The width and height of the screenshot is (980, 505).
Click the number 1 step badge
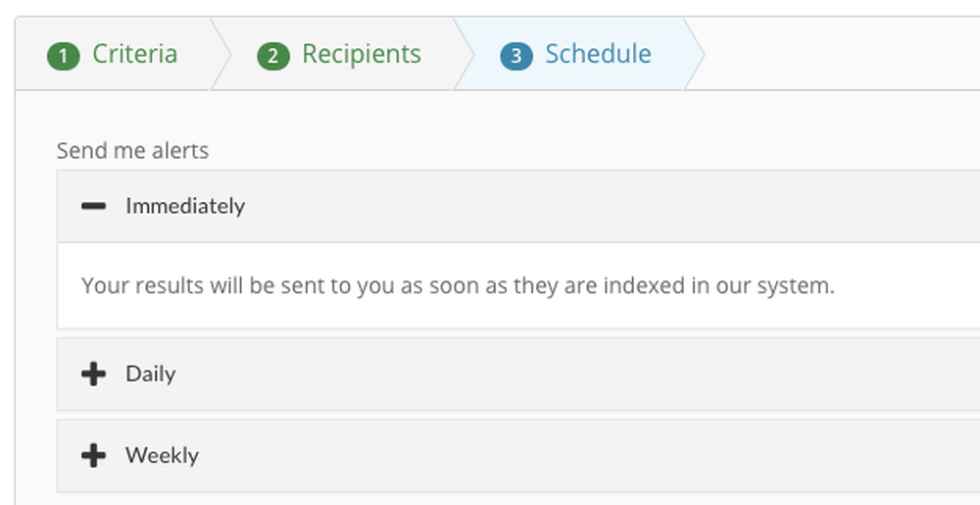pyautogui.click(x=63, y=56)
